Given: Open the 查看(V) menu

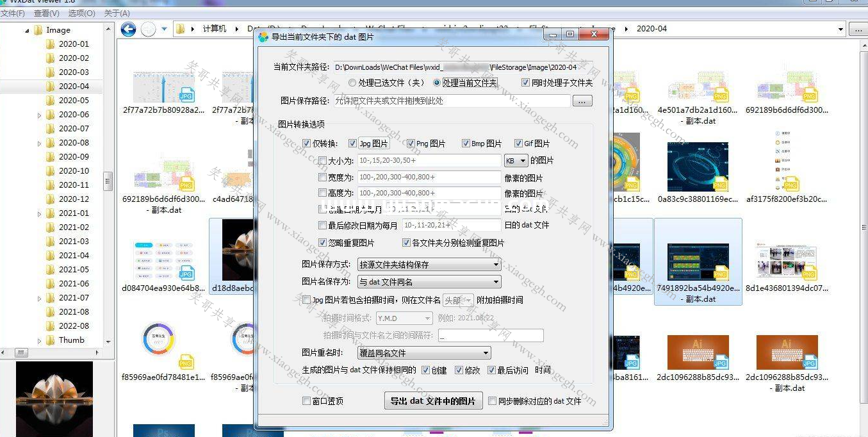Looking at the screenshot, I should tap(46, 13).
